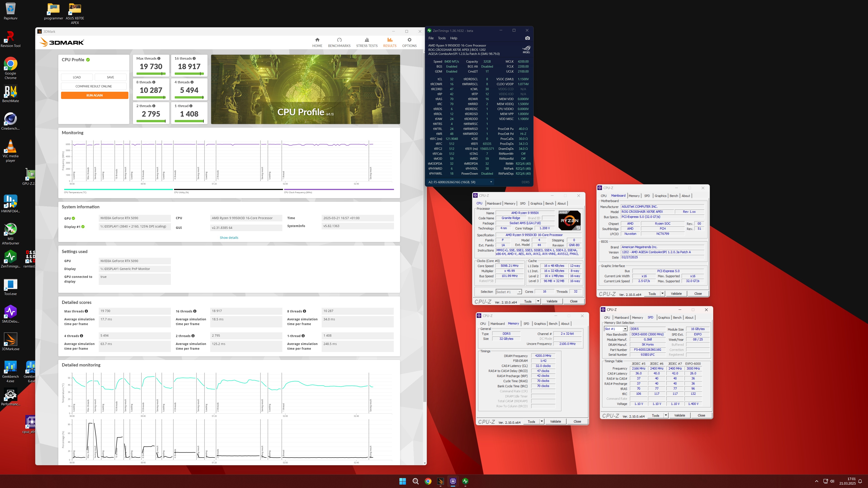Launch BenchMate desktop shortcut
Screen dimensions: 868x488
pos(10,94)
